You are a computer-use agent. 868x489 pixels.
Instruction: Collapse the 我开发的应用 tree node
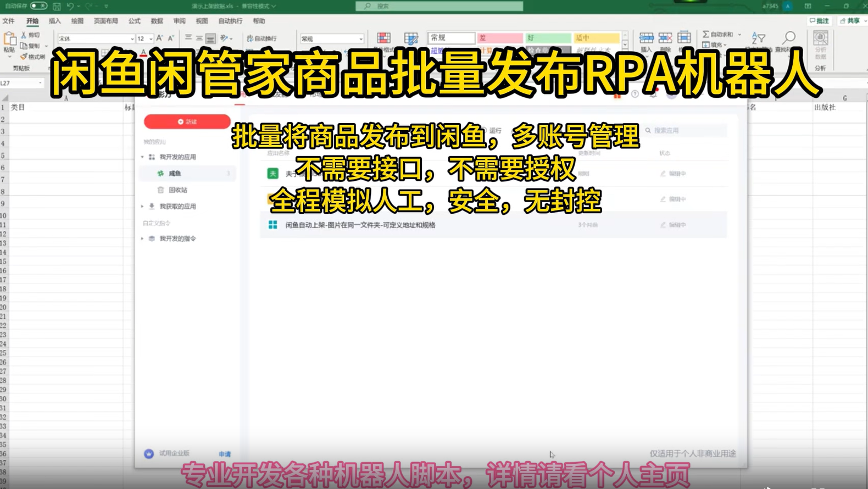pos(142,157)
